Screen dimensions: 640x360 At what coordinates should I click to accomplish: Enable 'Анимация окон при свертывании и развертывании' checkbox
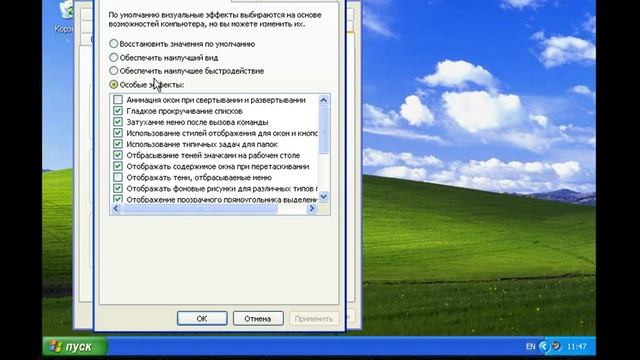[x=118, y=100]
